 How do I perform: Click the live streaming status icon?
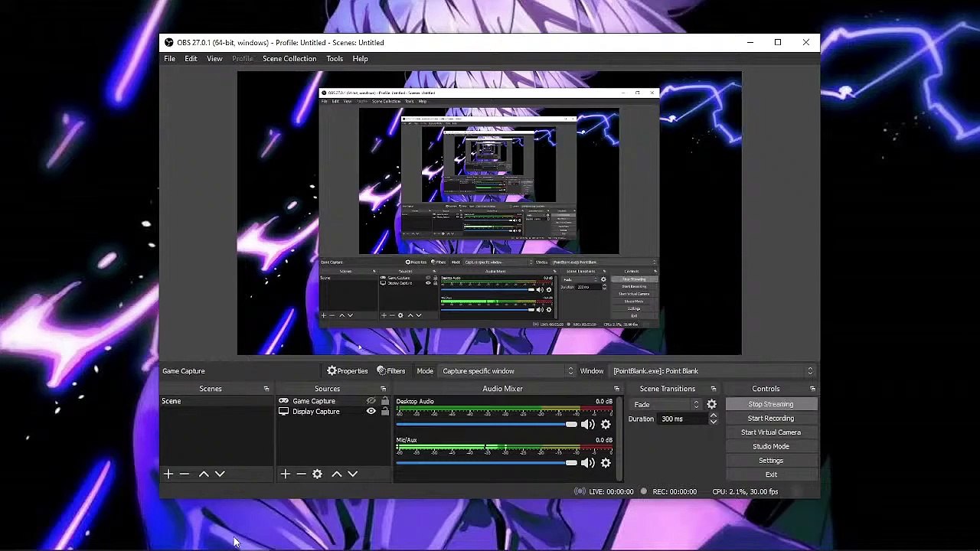(580, 492)
